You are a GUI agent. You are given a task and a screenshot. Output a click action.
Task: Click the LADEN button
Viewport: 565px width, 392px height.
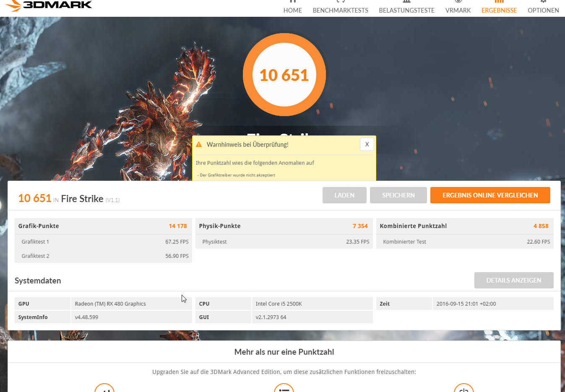click(x=344, y=195)
